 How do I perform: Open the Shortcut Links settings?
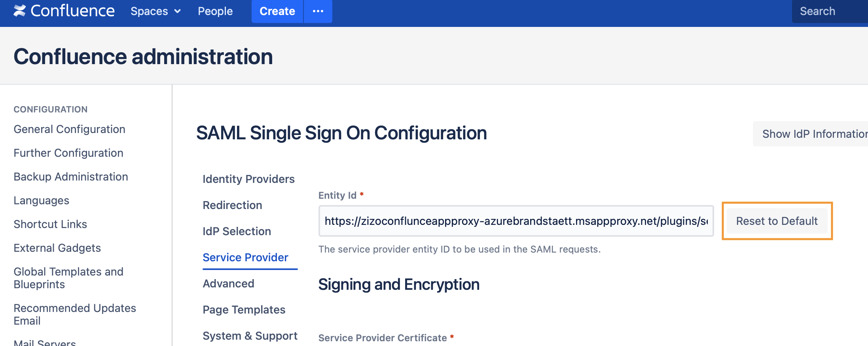pyautogui.click(x=50, y=224)
